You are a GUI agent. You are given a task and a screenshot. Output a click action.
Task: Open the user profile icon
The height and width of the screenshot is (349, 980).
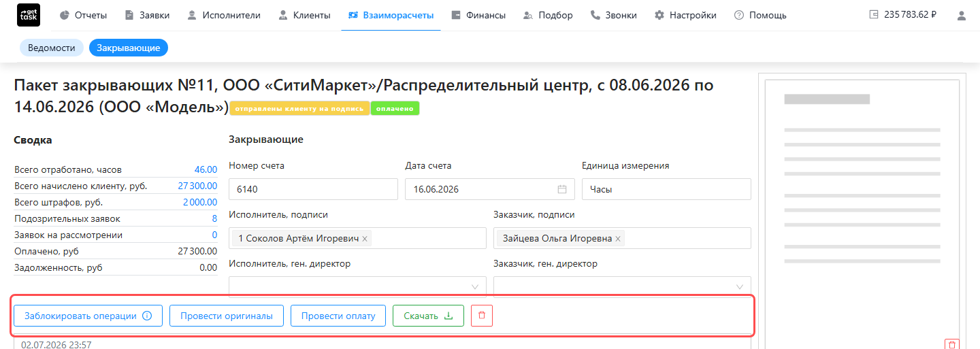[x=961, y=15]
